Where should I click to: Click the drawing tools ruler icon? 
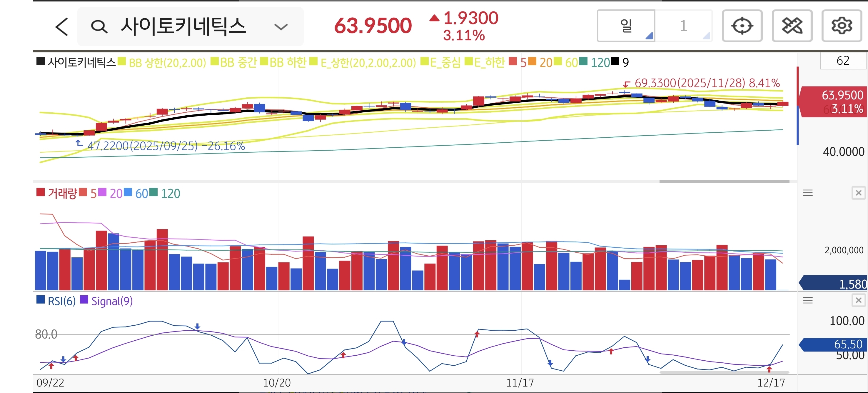pyautogui.click(x=792, y=26)
